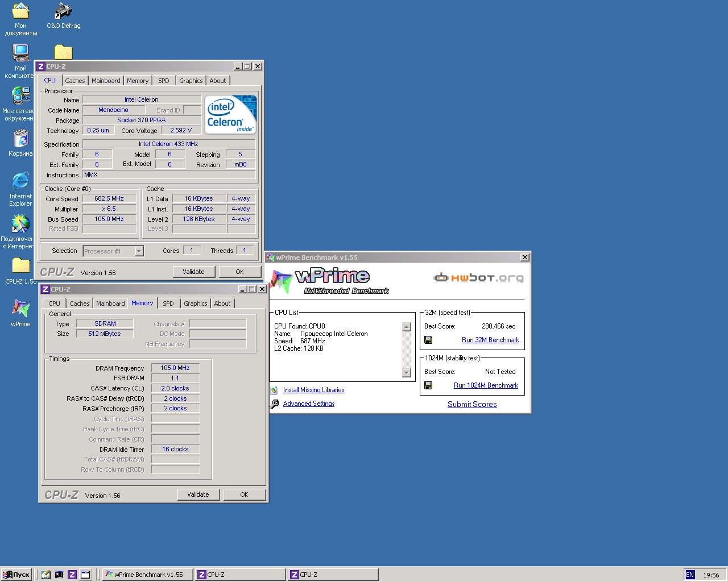The width and height of the screenshot is (728, 582).
Task: Open SPD tab in the CPU-Z Memory window
Action: click(168, 304)
